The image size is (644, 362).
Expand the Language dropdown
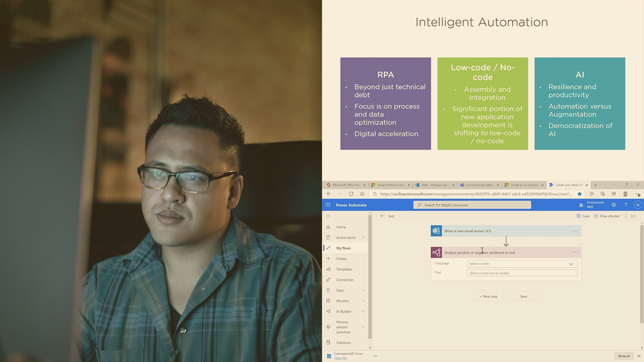[571, 263]
